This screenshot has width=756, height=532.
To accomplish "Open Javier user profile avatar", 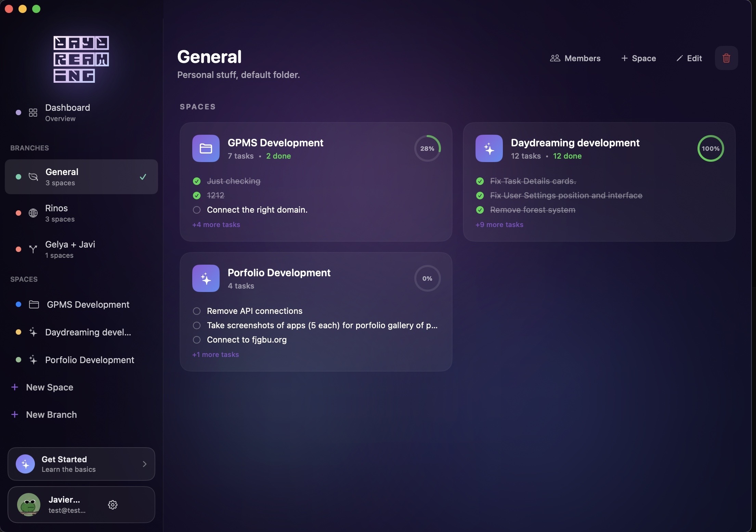I will tap(29, 505).
